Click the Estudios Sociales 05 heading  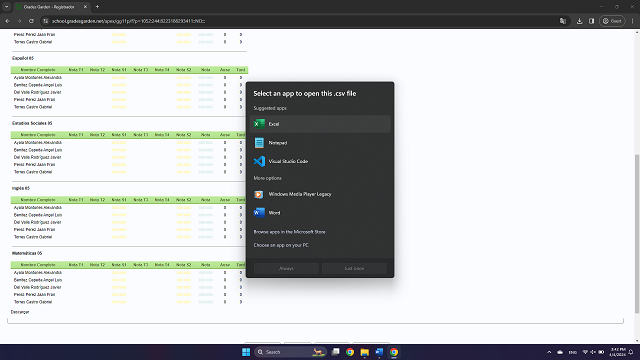[32, 123]
